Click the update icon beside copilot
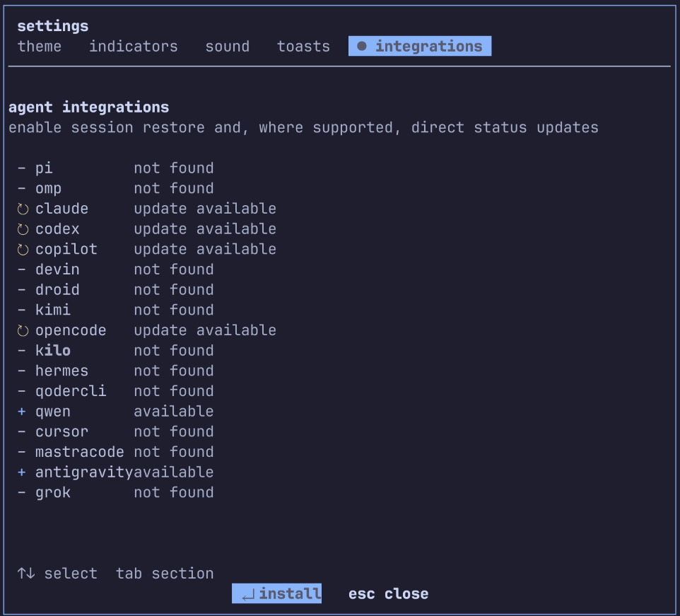Viewport: 680px width, 616px height. tap(23, 250)
